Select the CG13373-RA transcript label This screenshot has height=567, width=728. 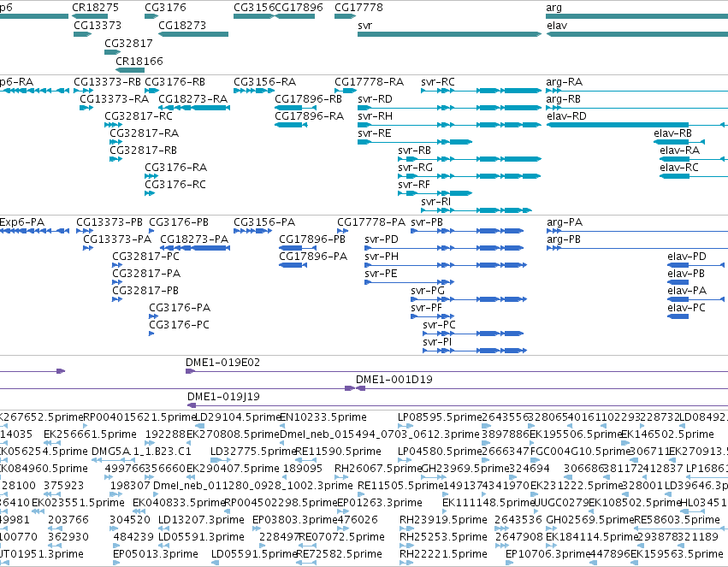(115, 99)
